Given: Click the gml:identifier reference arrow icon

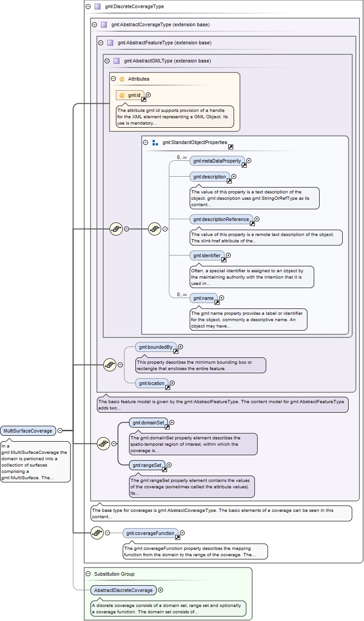Looking at the screenshot, I should [x=224, y=260].
